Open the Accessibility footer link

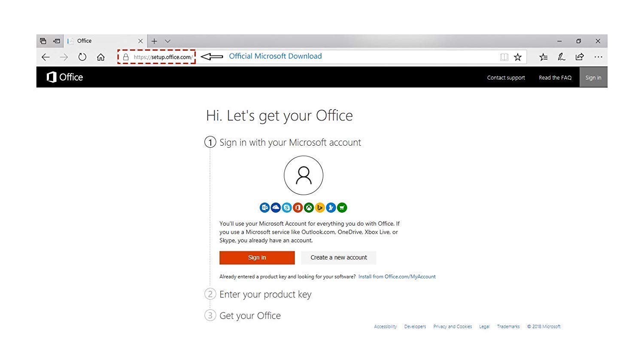pyautogui.click(x=386, y=327)
